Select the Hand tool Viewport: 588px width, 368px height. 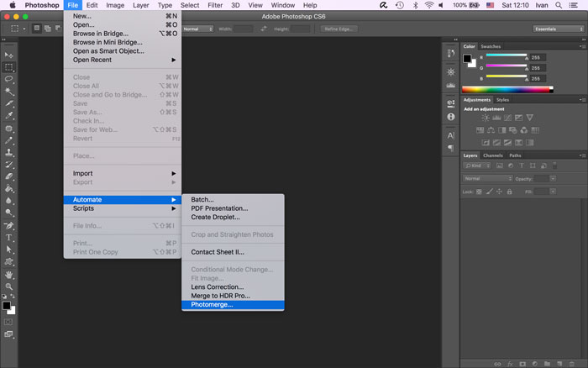8,275
